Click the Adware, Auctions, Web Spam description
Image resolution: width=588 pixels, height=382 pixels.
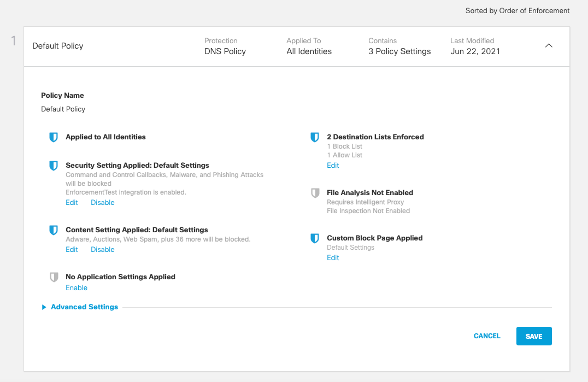[158, 239]
